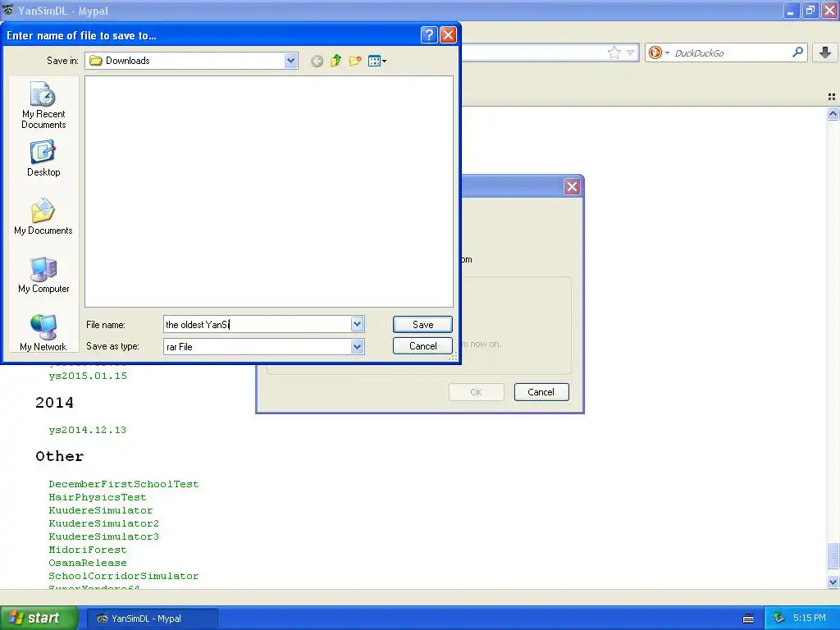840x630 pixels.
Task: Expand the Save in folder dropdown
Action: click(x=290, y=61)
